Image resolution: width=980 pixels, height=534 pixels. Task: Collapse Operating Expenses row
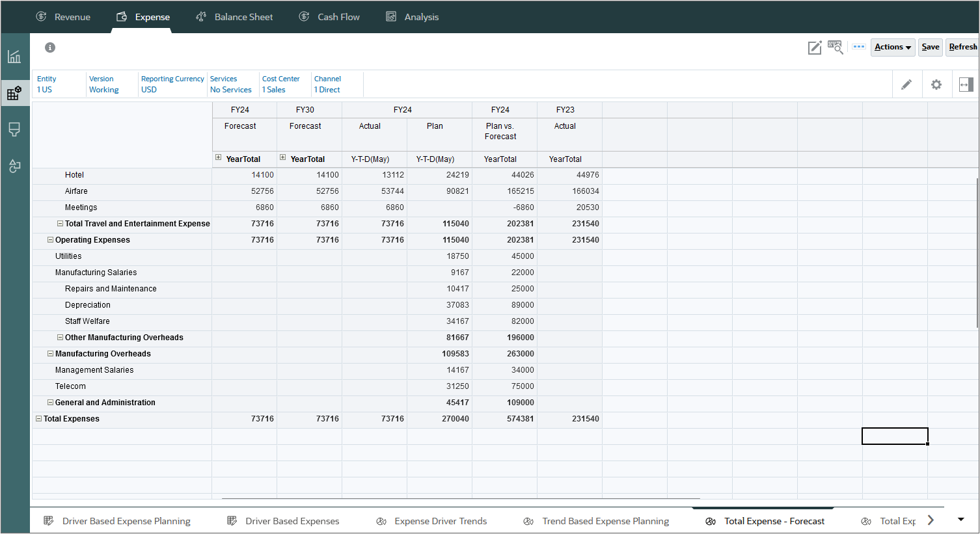[x=50, y=240]
